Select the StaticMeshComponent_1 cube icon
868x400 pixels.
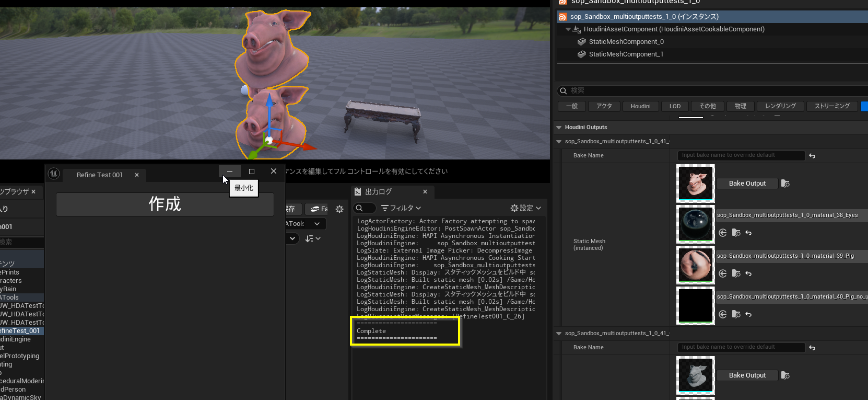tap(581, 54)
